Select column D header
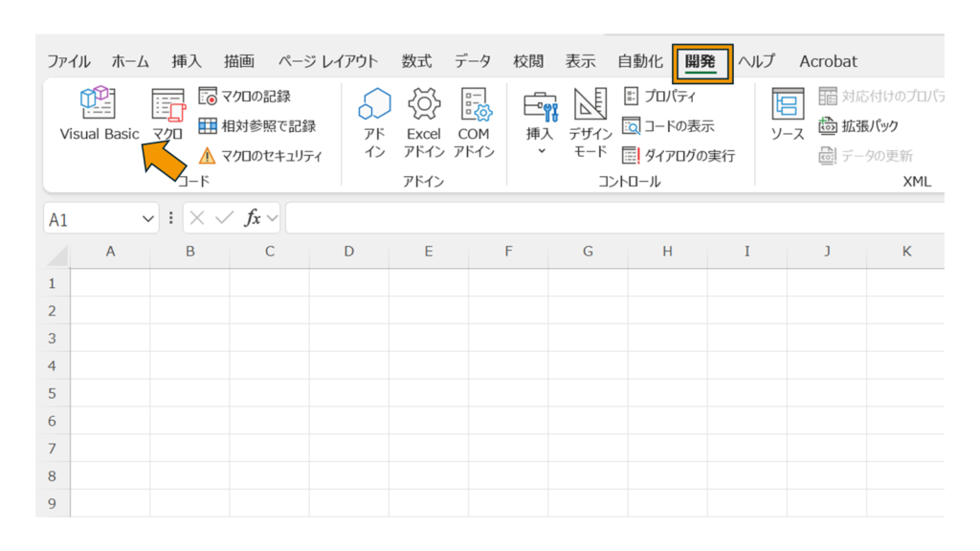Viewport: 980px width, 551px height. point(348,252)
